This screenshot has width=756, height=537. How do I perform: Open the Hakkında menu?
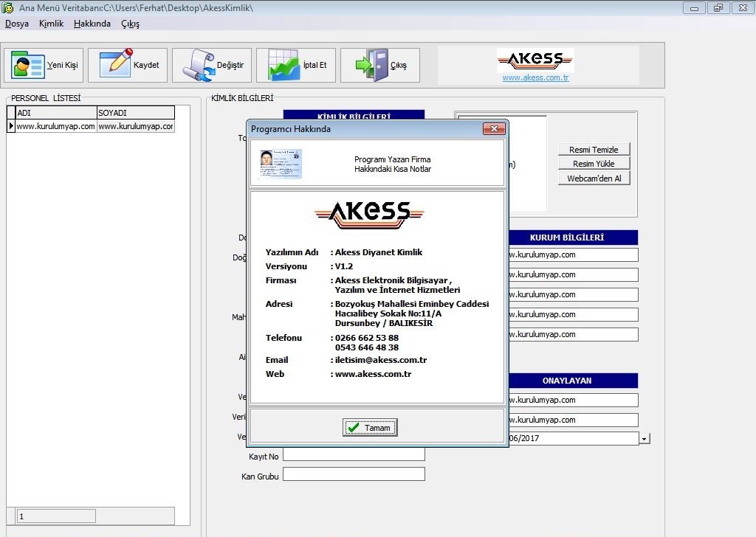pyautogui.click(x=92, y=24)
